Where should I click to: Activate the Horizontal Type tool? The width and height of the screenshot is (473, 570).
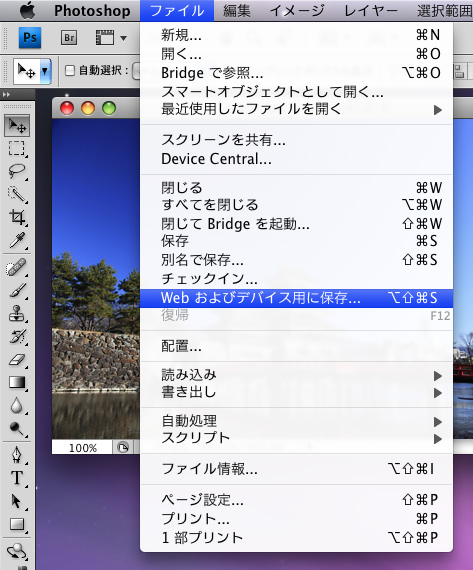coord(17,478)
